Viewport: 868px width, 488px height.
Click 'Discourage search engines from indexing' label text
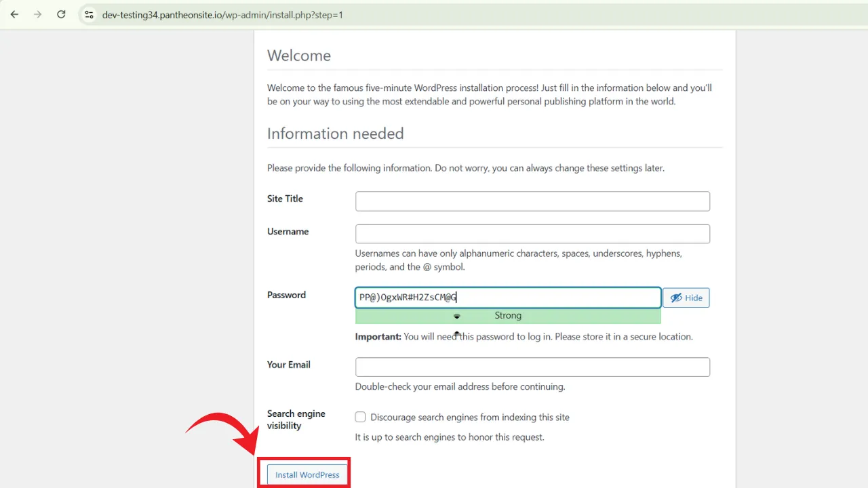[470, 417]
